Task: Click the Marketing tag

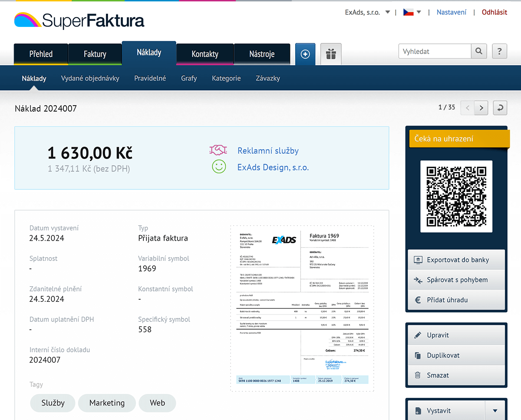Action: [107, 403]
